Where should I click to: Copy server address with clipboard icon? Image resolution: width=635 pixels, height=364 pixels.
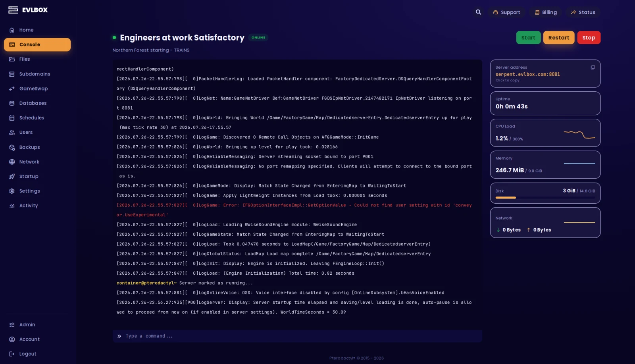tap(593, 67)
